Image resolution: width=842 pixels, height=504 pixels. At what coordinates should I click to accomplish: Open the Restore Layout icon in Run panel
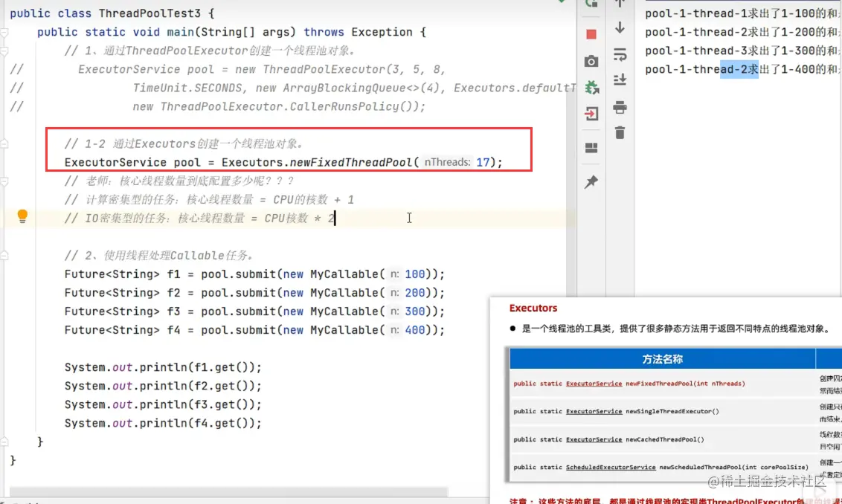coord(591,148)
